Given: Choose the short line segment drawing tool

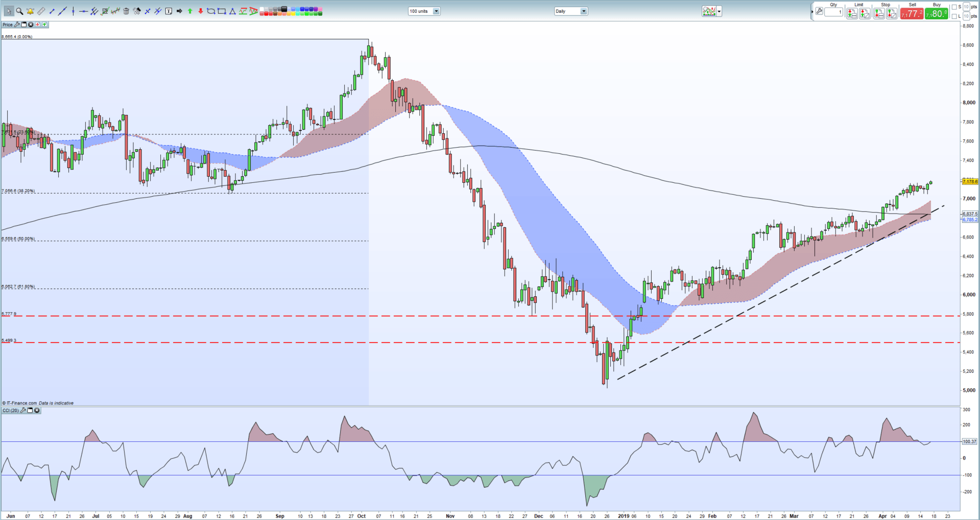Looking at the screenshot, I should point(52,11).
